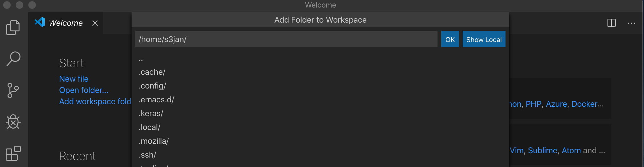644x167 pixels.
Task: Open the More Actions ellipsis menu
Action: (631, 23)
